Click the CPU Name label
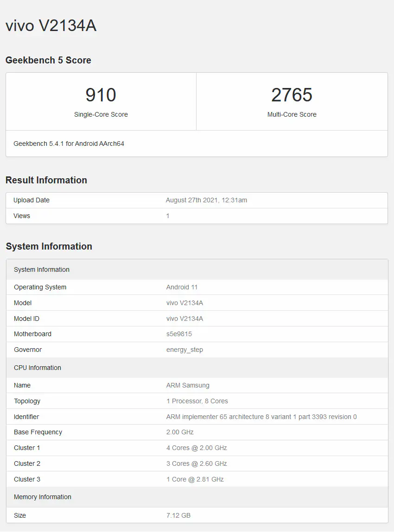The height and width of the screenshot is (532, 394). (x=22, y=385)
